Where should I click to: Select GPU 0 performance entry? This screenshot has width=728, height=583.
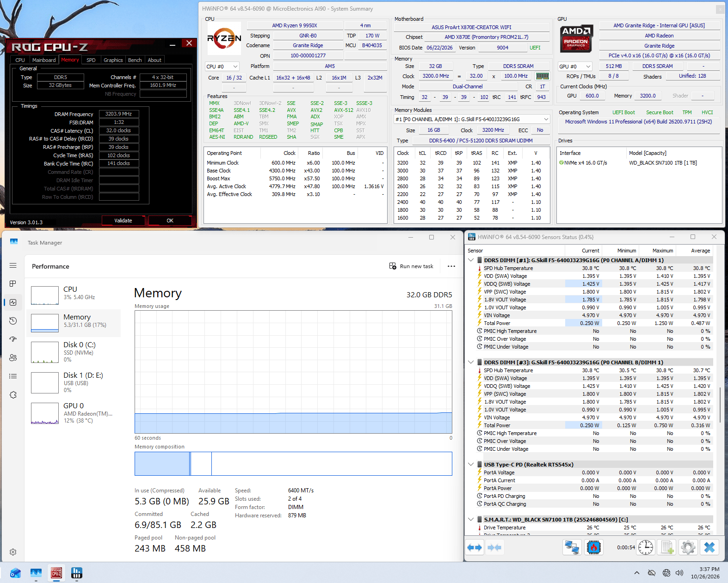74,413
